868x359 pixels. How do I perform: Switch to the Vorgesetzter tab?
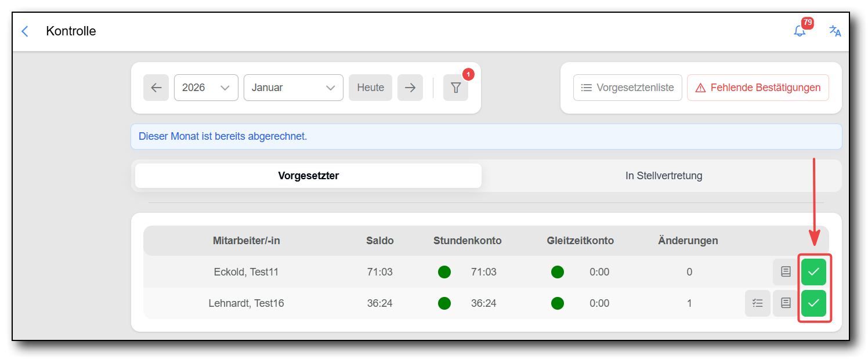click(308, 176)
